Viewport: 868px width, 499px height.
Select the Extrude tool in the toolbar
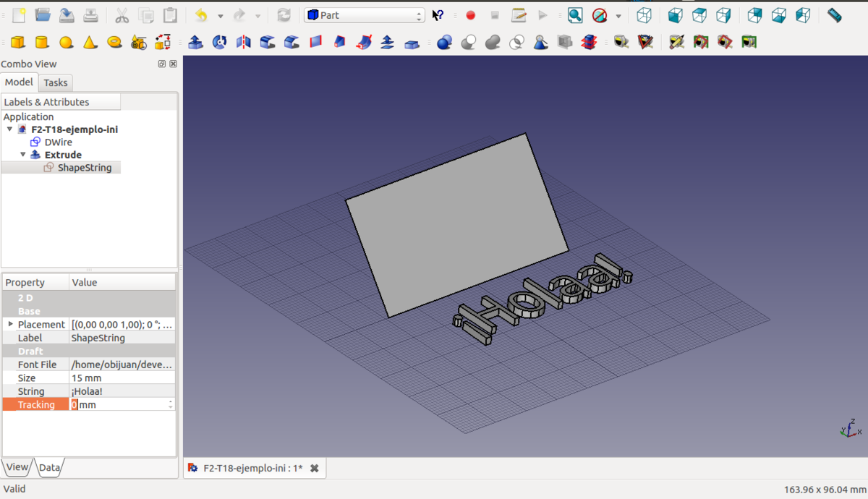(x=195, y=43)
